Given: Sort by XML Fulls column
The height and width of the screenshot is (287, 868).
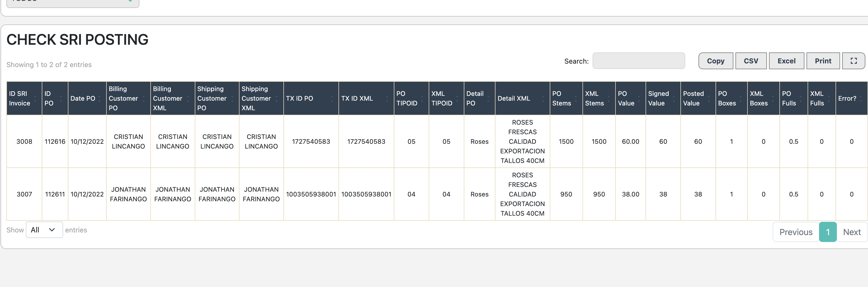Looking at the screenshot, I should (x=821, y=98).
